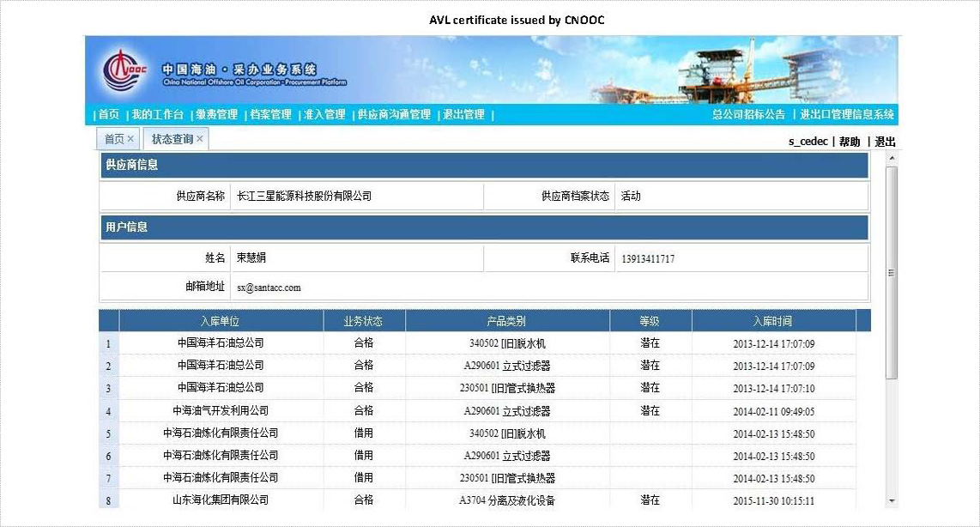Image resolution: width=980 pixels, height=527 pixels.
Task: Close the 状态查询 tab
Action: click(199, 139)
